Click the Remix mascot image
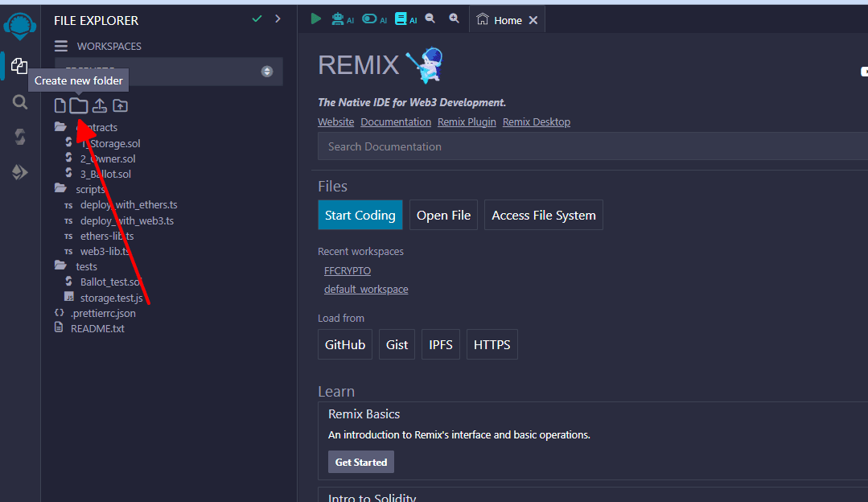 click(x=425, y=64)
